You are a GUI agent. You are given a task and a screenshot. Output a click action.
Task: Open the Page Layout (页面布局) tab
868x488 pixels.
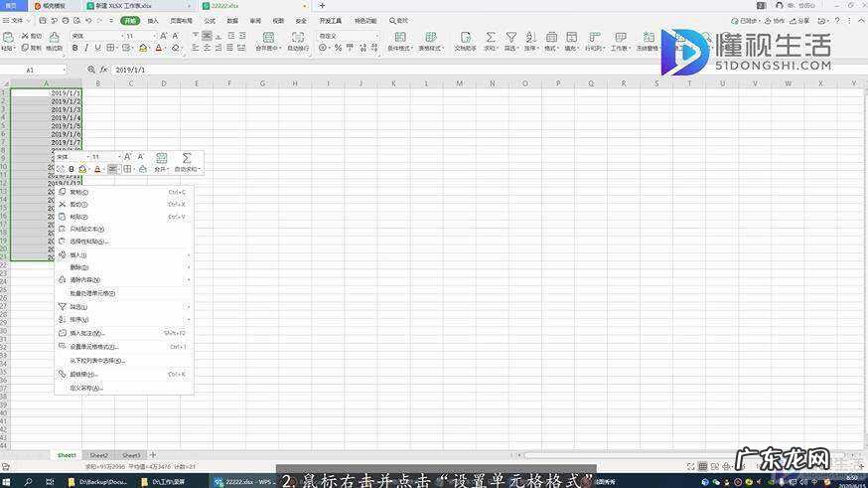tap(181, 21)
